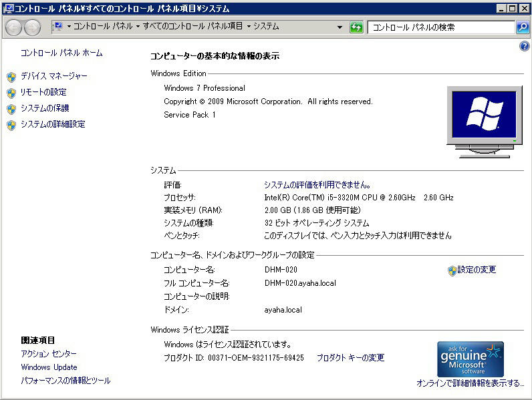This screenshot has height=400, width=532.
Task: Open システムの詳細設定 link
Action: click(53, 124)
